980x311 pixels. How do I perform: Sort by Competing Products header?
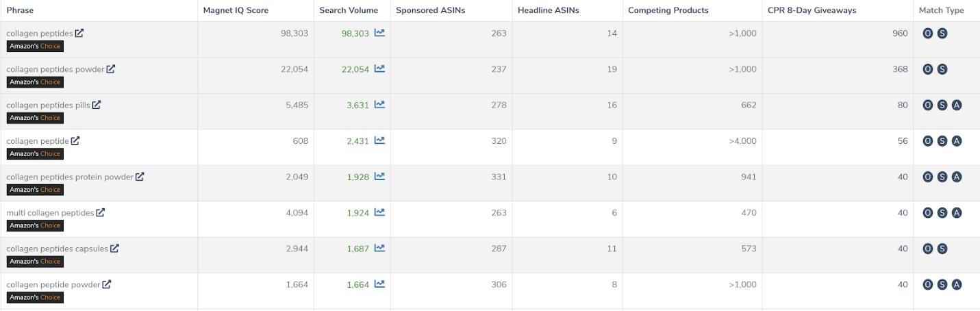tap(668, 10)
